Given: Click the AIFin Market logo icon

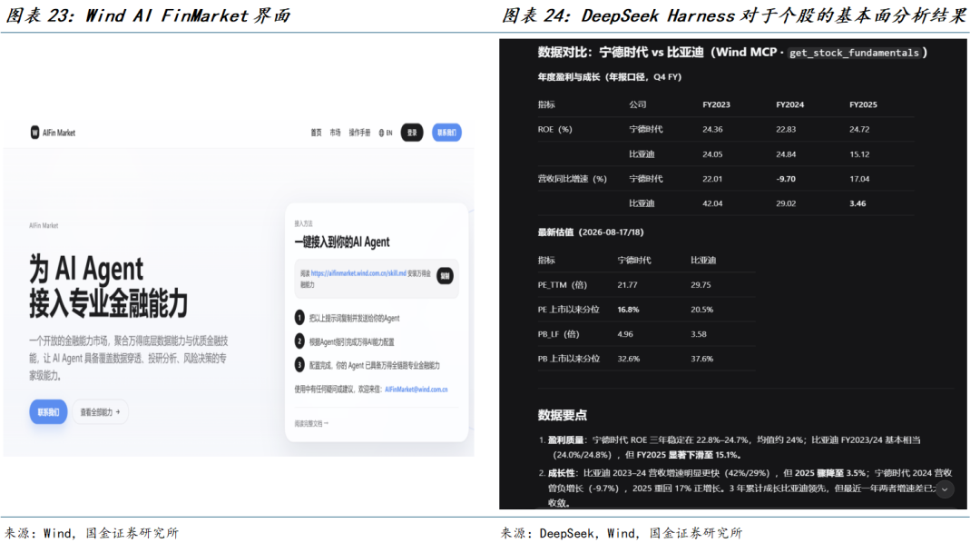Looking at the screenshot, I should pyautogui.click(x=34, y=133).
